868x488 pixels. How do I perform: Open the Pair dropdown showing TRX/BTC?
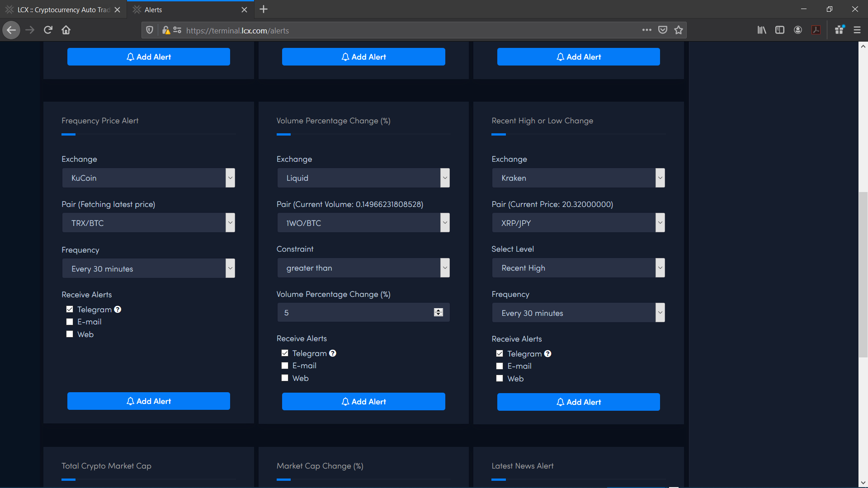[148, 222]
